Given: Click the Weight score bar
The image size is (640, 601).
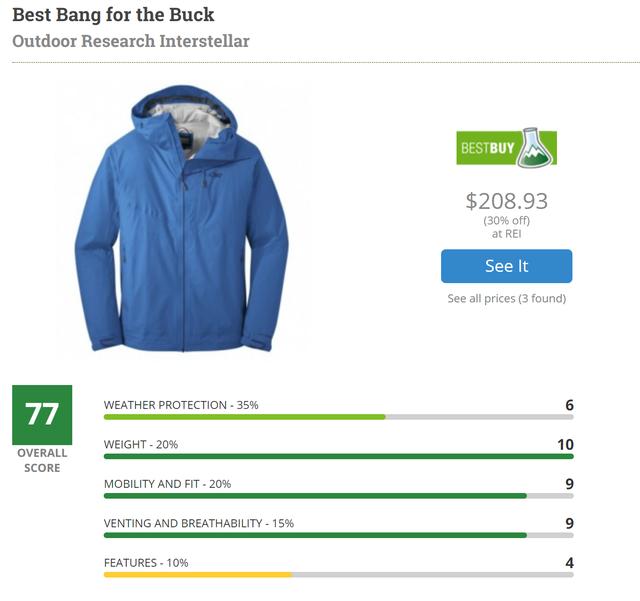Looking at the screenshot, I should pyautogui.click(x=338, y=456).
